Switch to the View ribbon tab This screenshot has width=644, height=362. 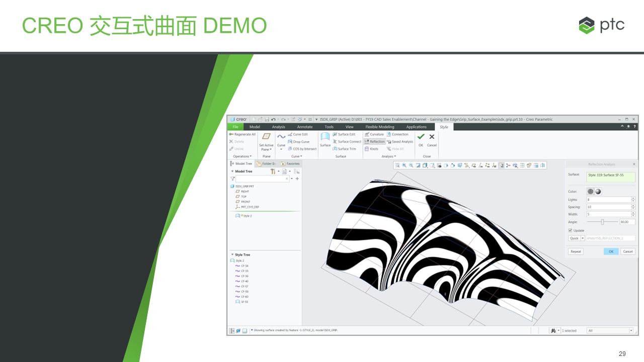pyautogui.click(x=350, y=127)
